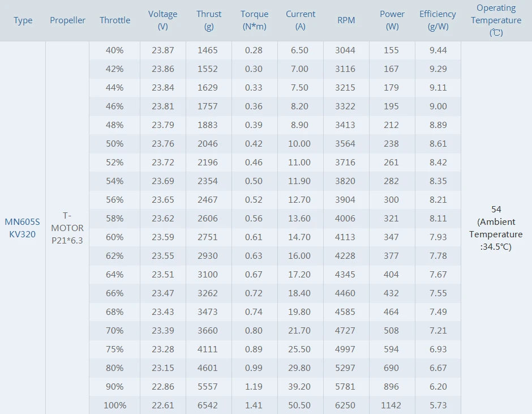The image size is (532, 414).
Task: Click the 50.50 current value
Action: click(x=299, y=405)
